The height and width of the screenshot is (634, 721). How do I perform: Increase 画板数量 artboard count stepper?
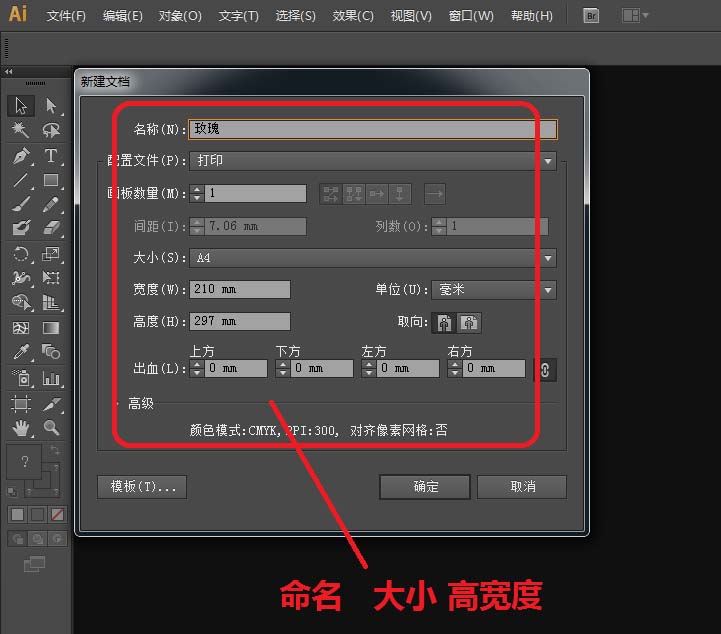[x=197, y=189]
